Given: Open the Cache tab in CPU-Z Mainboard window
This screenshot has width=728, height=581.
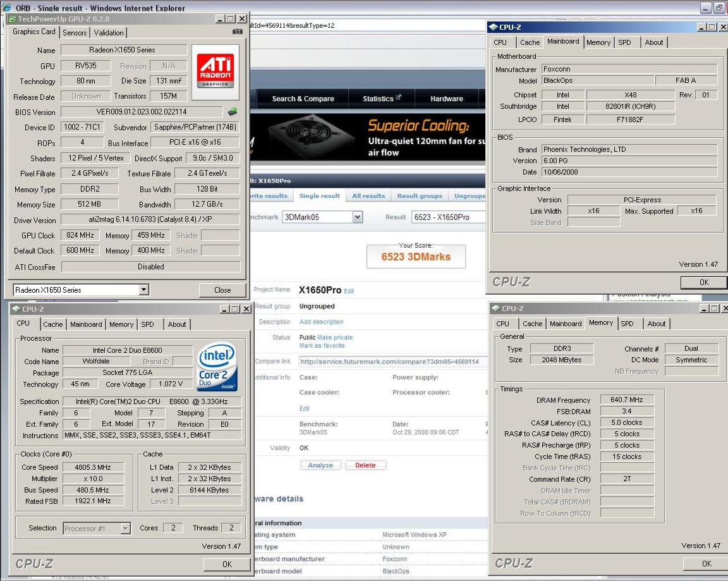Looking at the screenshot, I should point(530,42).
